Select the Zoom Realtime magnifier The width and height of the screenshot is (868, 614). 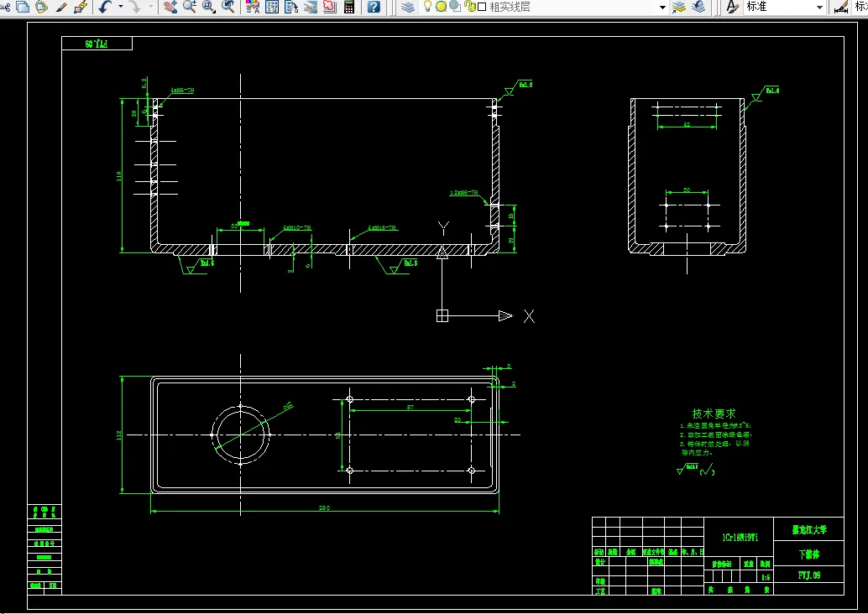tap(190, 7)
